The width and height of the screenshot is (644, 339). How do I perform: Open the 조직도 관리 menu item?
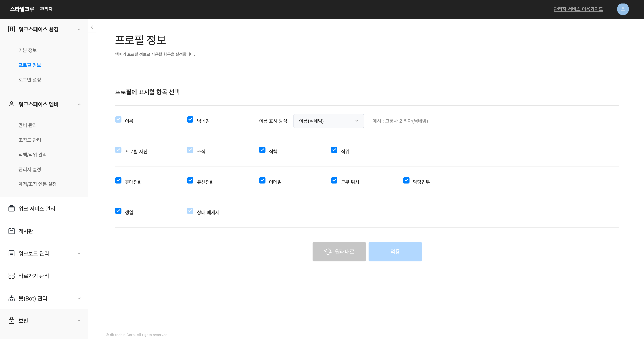point(30,140)
